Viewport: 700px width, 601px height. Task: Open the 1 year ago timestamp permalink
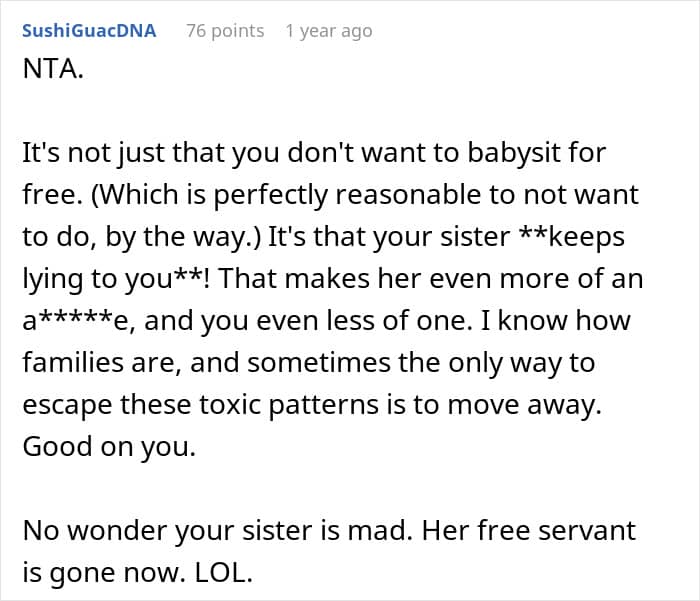point(329,31)
